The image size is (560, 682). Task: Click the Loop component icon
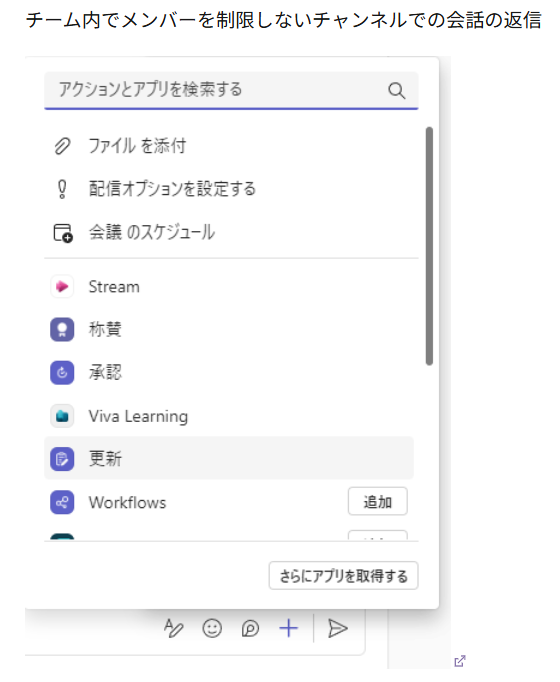click(250, 629)
